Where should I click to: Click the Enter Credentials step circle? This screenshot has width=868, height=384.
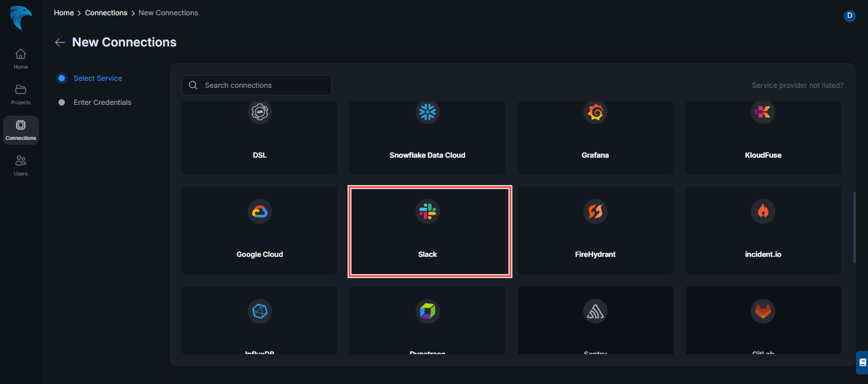click(61, 102)
